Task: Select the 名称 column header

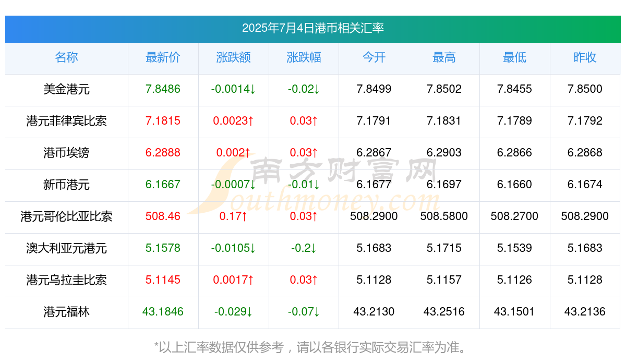Action: pos(66,57)
